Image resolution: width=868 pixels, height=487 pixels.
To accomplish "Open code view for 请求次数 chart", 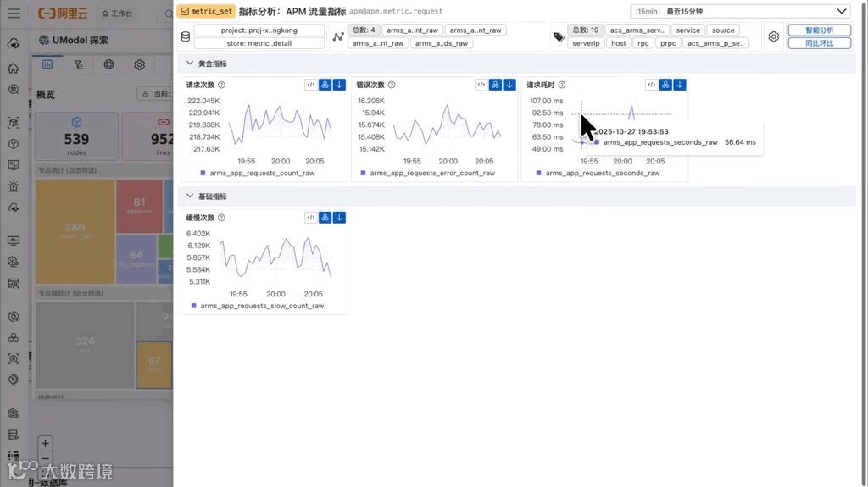I will (310, 85).
